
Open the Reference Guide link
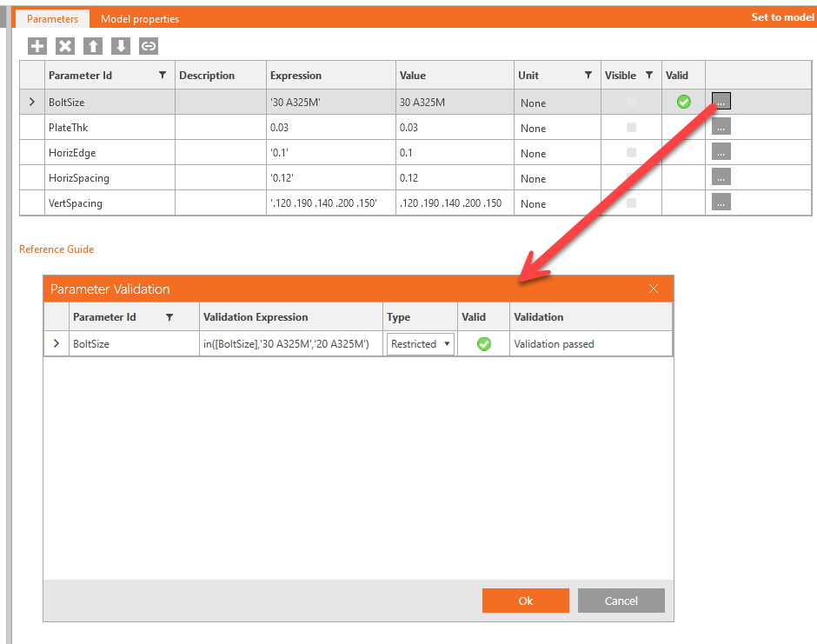pyautogui.click(x=56, y=249)
